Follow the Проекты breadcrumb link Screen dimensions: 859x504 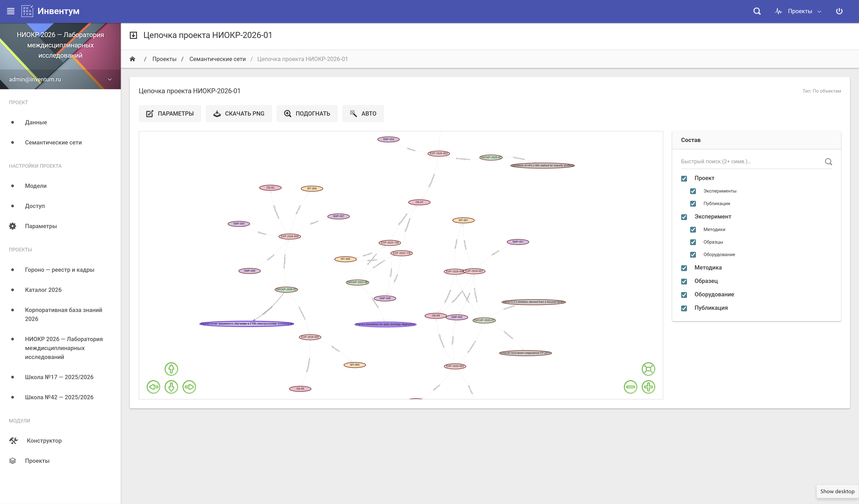click(164, 59)
